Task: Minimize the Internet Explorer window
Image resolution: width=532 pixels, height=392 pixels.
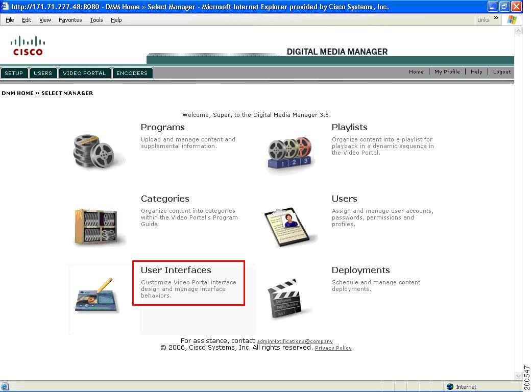Action: point(492,7)
